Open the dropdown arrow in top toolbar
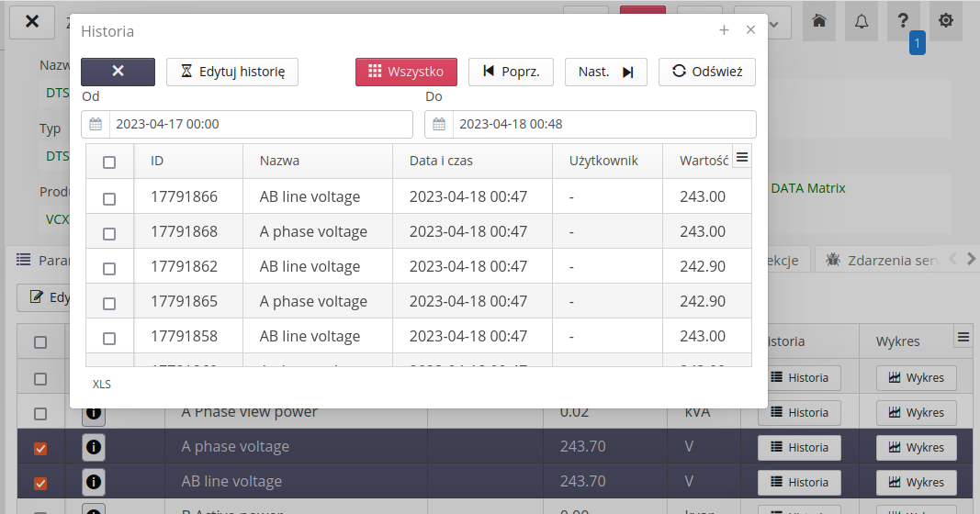980x514 pixels. (774, 22)
